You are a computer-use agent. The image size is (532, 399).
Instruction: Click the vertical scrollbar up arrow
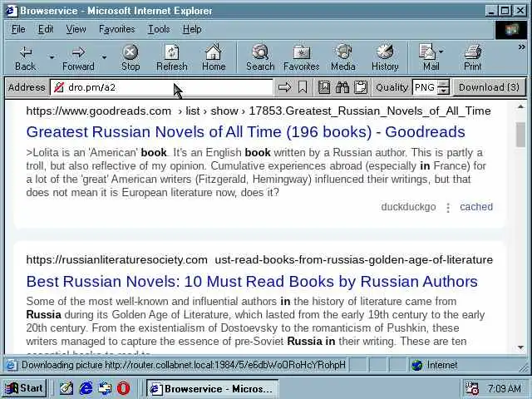tap(521, 107)
